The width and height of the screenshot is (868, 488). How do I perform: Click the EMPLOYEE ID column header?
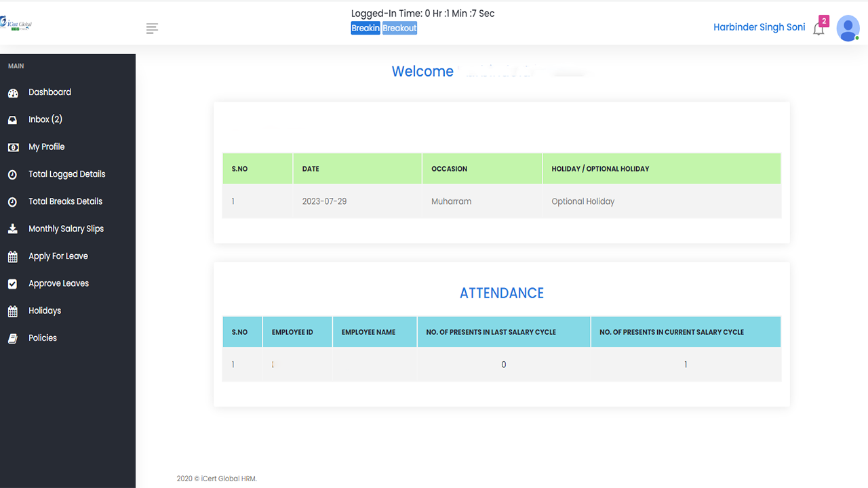298,332
